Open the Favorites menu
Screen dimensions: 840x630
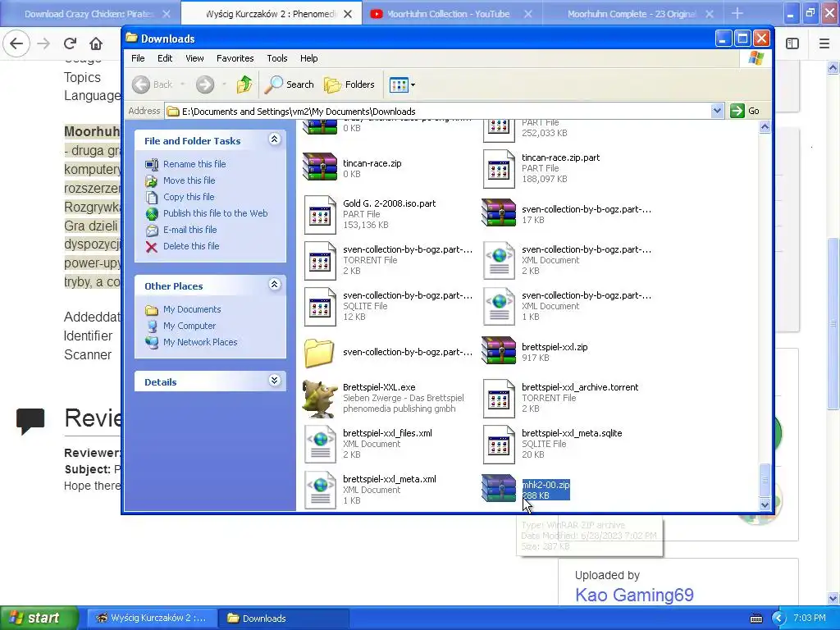pyautogui.click(x=235, y=58)
